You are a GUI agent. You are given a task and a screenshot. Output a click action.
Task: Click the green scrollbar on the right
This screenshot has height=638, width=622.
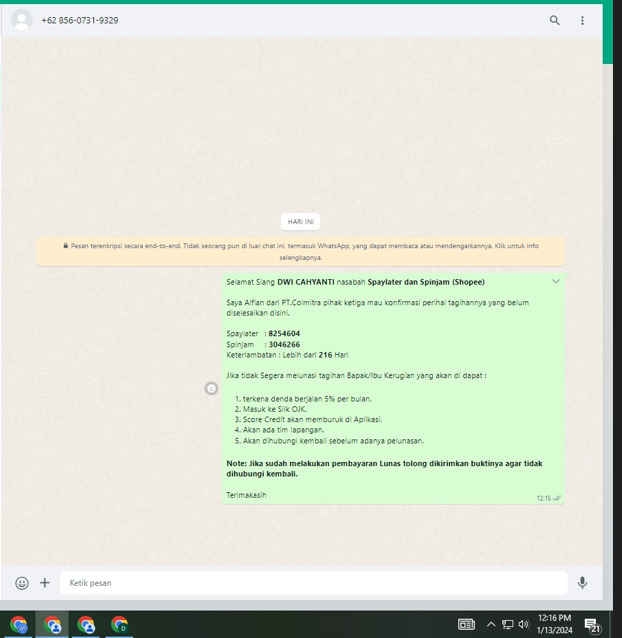tap(607, 34)
